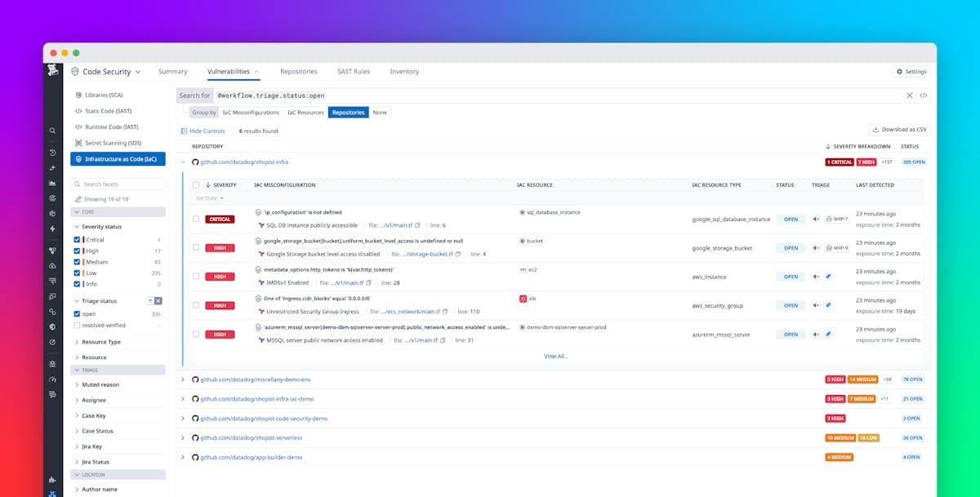This screenshot has height=497, width=980.
Task: Open the Jira icon next to the aws_instance finding
Action: click(x=827, y=277)
